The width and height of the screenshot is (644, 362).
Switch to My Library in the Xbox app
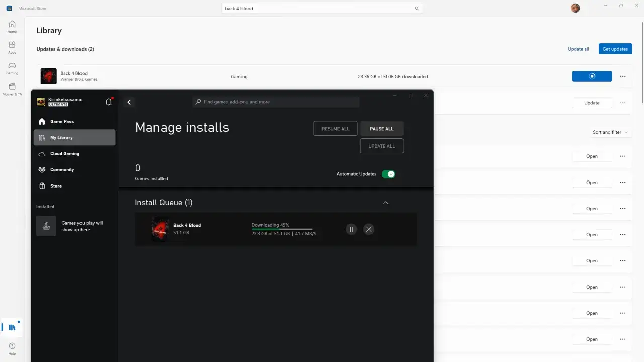(x=62, y=137)
